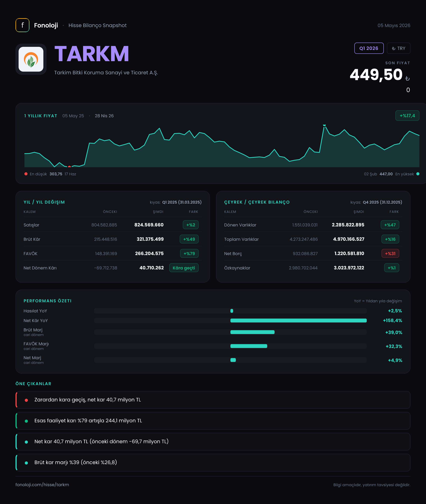426x504 pixels.
Task: Click the teal dot beside En yüksek
Action: point(418,174)
